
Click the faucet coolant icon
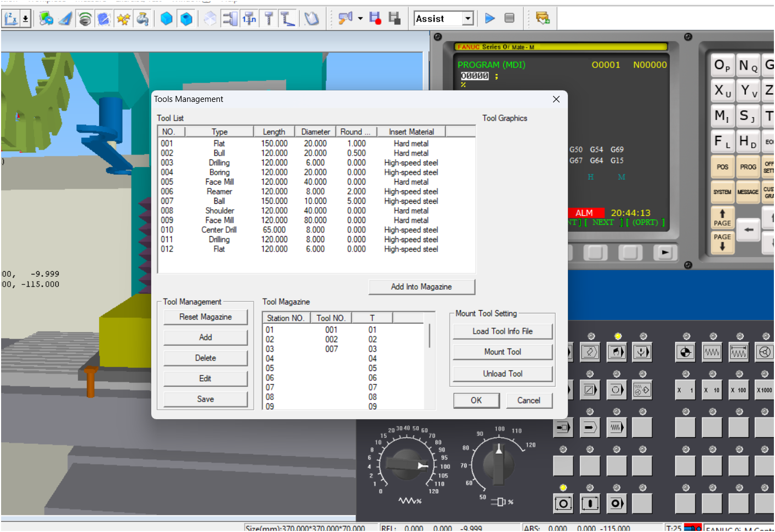(143, 19)
